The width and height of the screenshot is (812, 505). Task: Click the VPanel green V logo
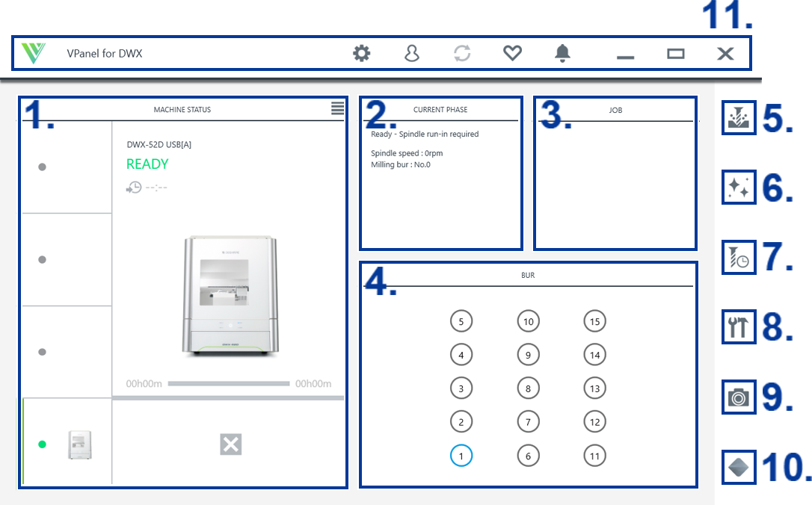(x=34, y=53)
